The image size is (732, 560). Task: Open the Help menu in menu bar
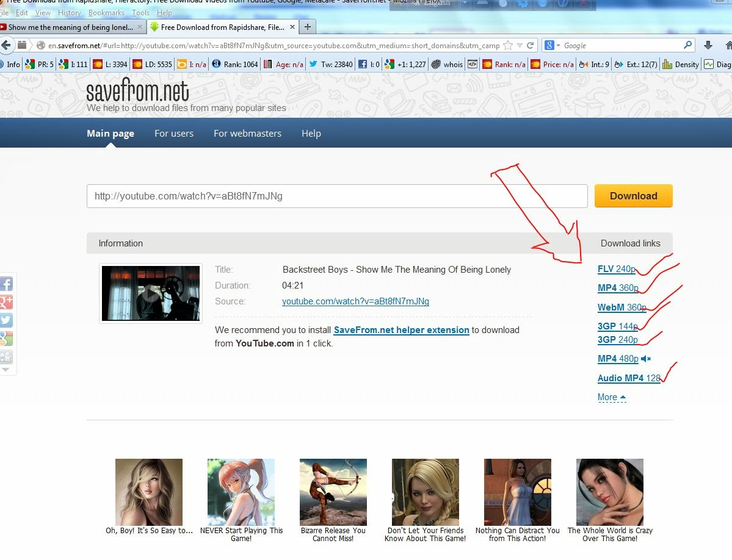164,13
